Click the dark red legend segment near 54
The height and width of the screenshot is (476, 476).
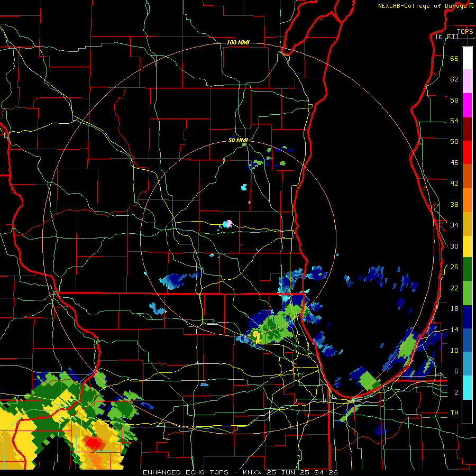[467, 129]
